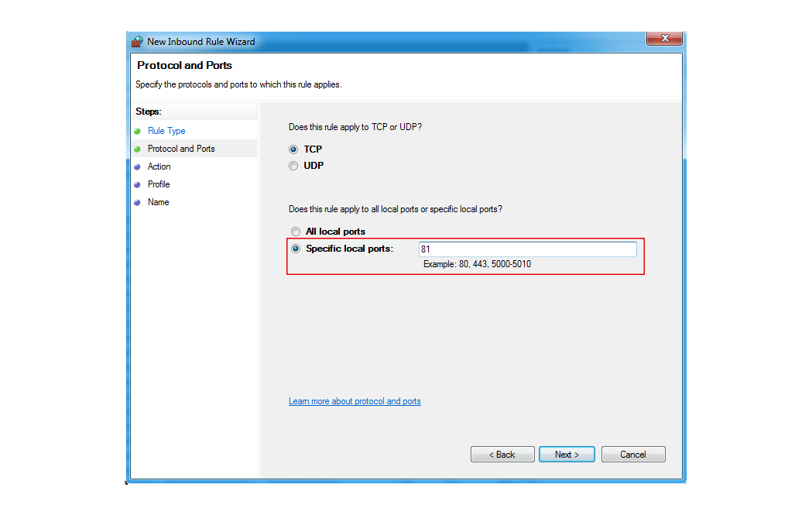Click the green bullet beside Rule Type
This screenshot has height=515, width=812.
point(137,132)
